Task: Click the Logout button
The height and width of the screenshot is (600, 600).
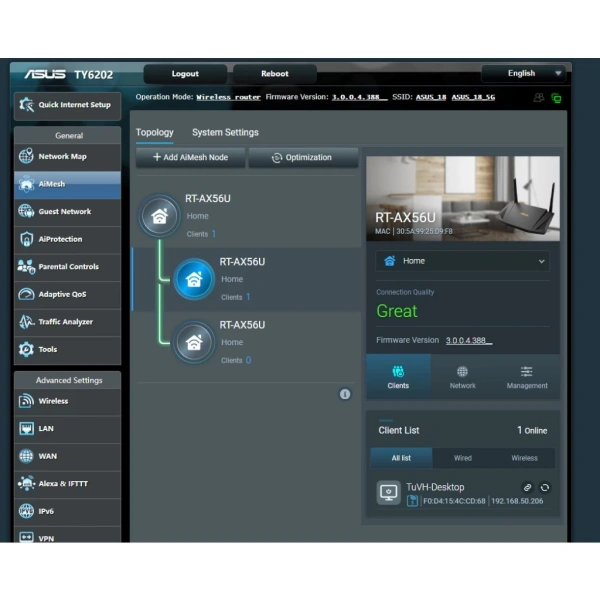Action: pos(185,74)
